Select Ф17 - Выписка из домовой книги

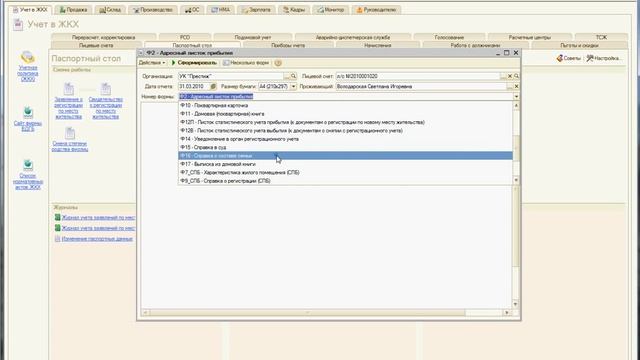point(345,164)
